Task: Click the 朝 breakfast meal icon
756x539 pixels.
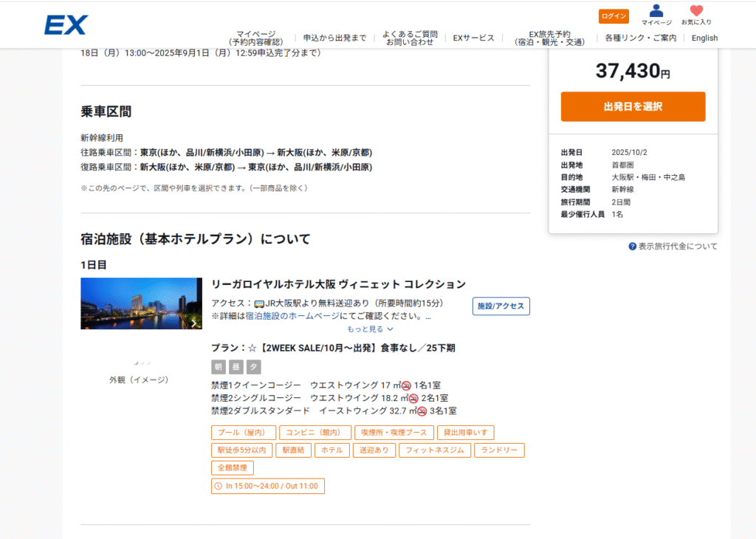Action: click(x=218, y=367)
